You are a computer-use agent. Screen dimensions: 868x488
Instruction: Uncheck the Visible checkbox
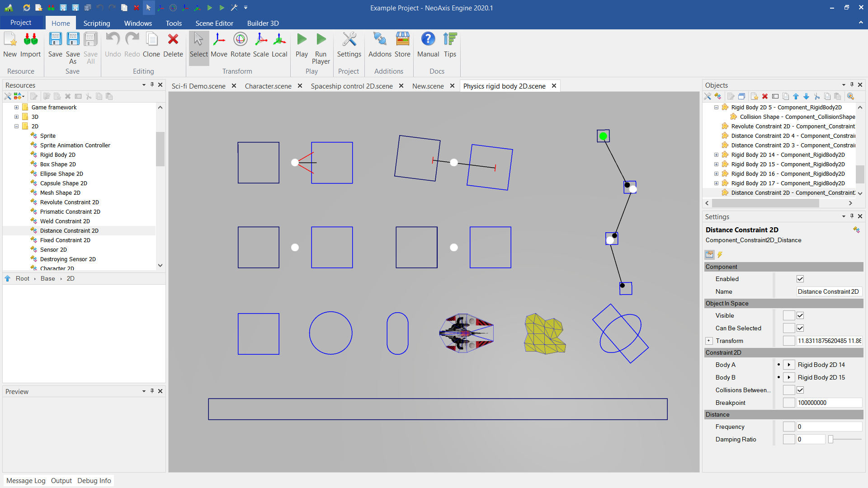click(x=800, y=315)
